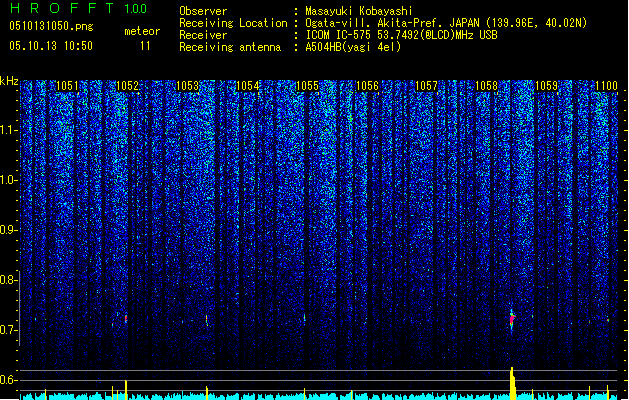
Task: Click the antenna value A504HB(yagi 4el)
Action: [353, 47]
